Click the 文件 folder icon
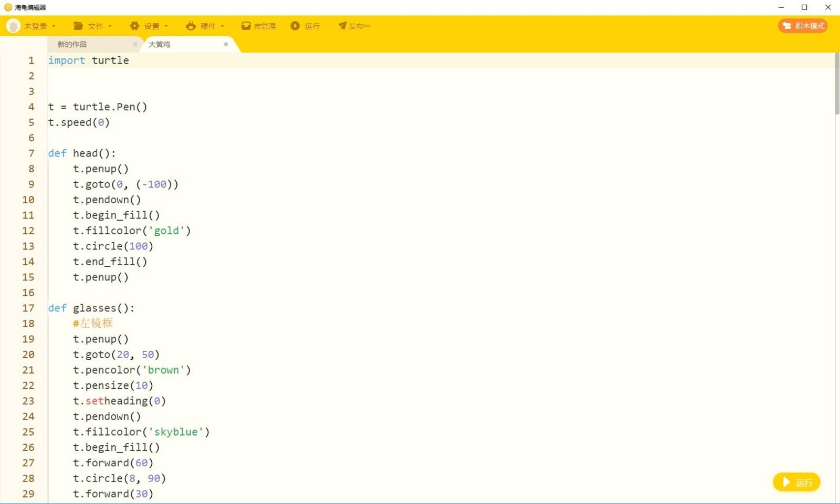The width and height of the screenshot is (840, 504). [x=78, y=26]
